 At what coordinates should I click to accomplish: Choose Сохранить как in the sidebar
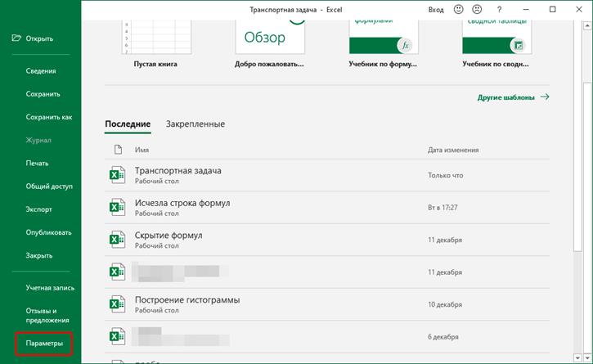coord(49,117)
